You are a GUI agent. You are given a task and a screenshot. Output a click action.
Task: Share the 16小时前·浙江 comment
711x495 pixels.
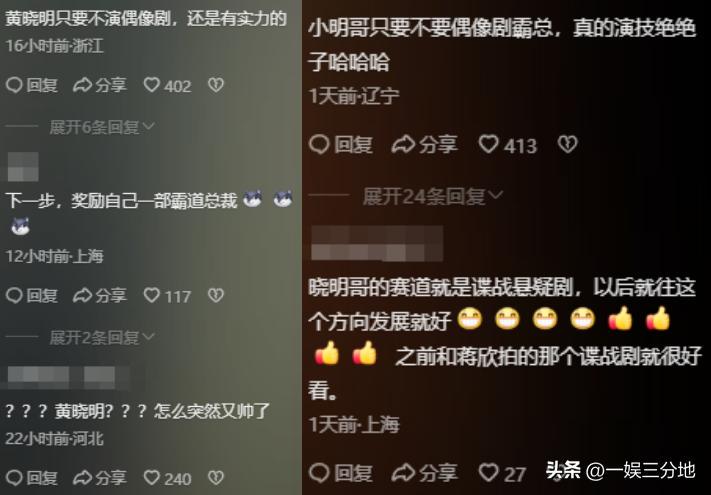(100, 85)
